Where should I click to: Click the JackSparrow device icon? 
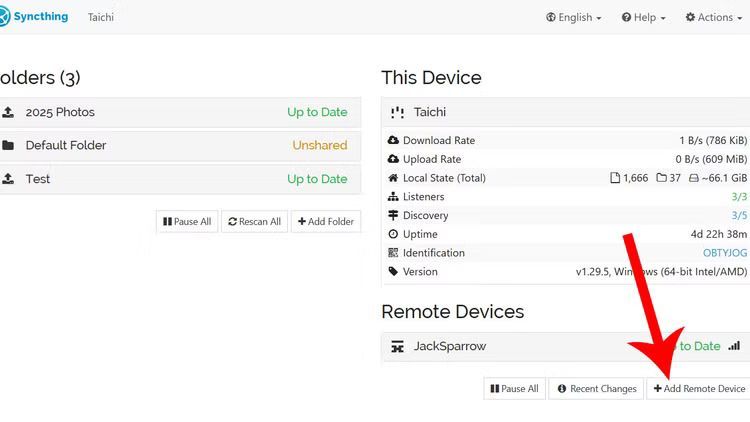pos(398,347)
